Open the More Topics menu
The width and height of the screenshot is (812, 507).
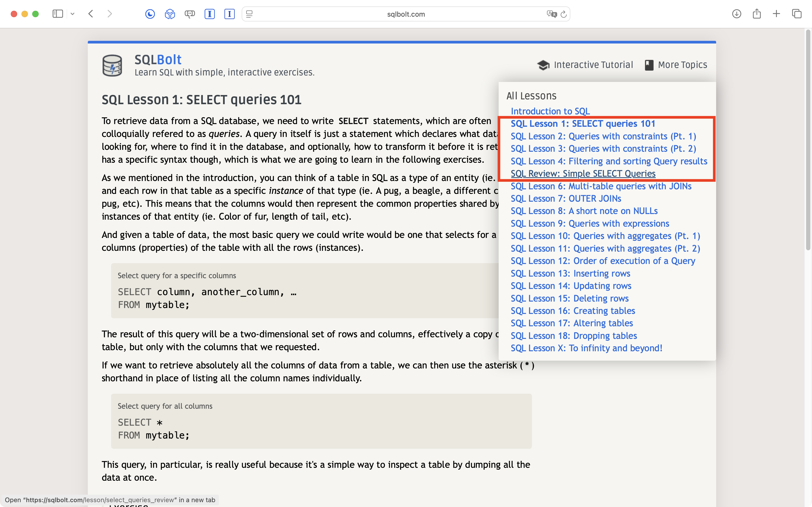pos(676,65)
